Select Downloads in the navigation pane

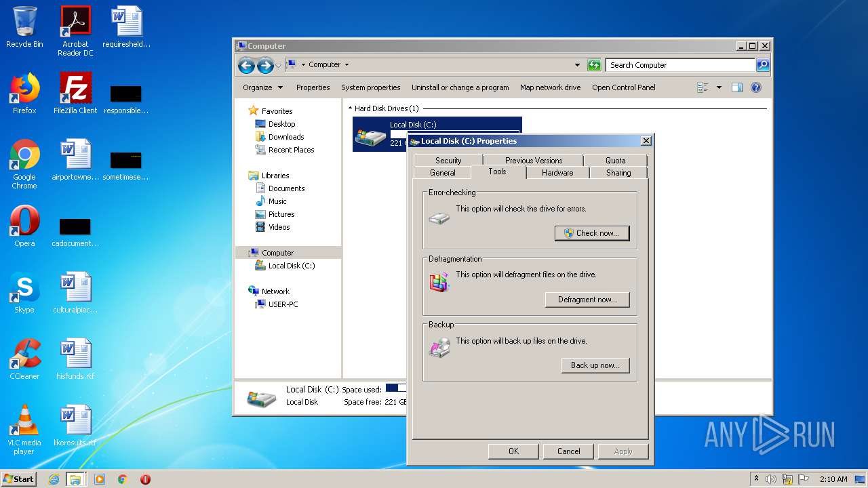pyautogui.click(x=279, y=137)
